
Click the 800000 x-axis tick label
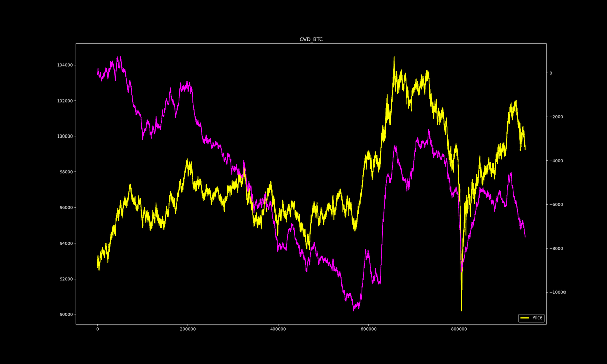click(459, 329)
